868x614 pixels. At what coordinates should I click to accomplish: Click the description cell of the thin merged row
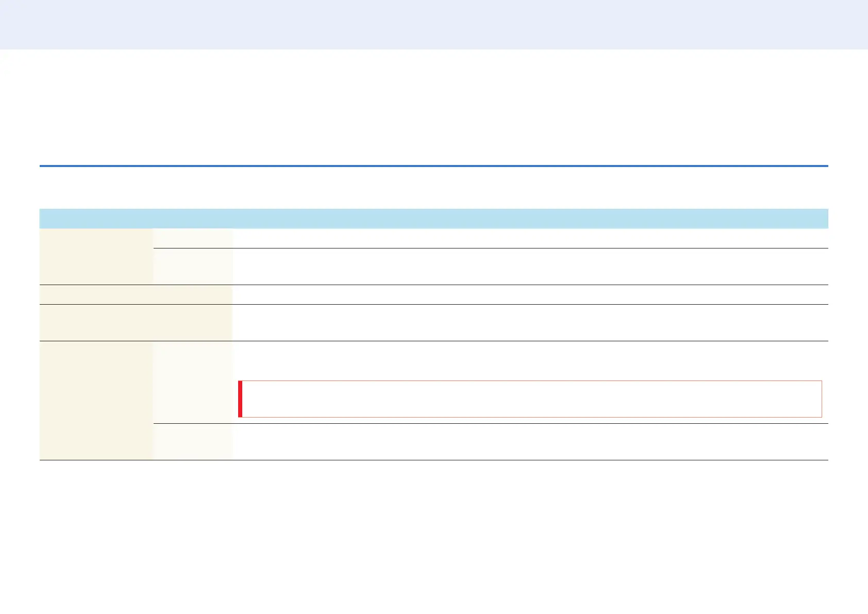click(530, 294)
